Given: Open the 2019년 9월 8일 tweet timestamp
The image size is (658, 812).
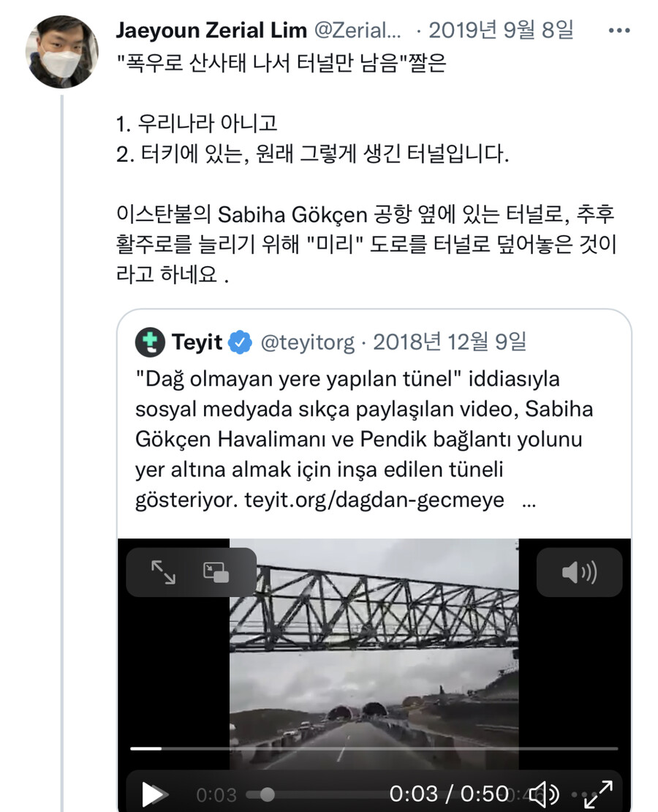Looking at the screenshot, I should click(x=501, y=30).
